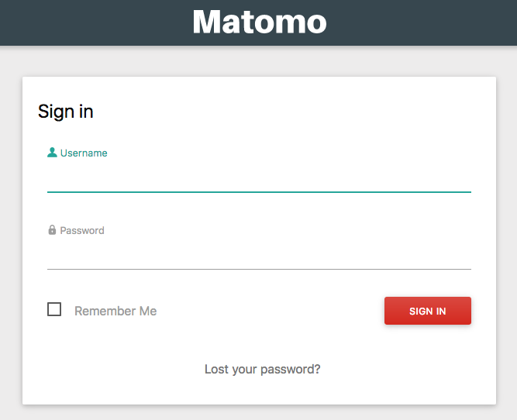517x420 pixels.
Task: Click the Sign in heading
Action: (66, 112)
